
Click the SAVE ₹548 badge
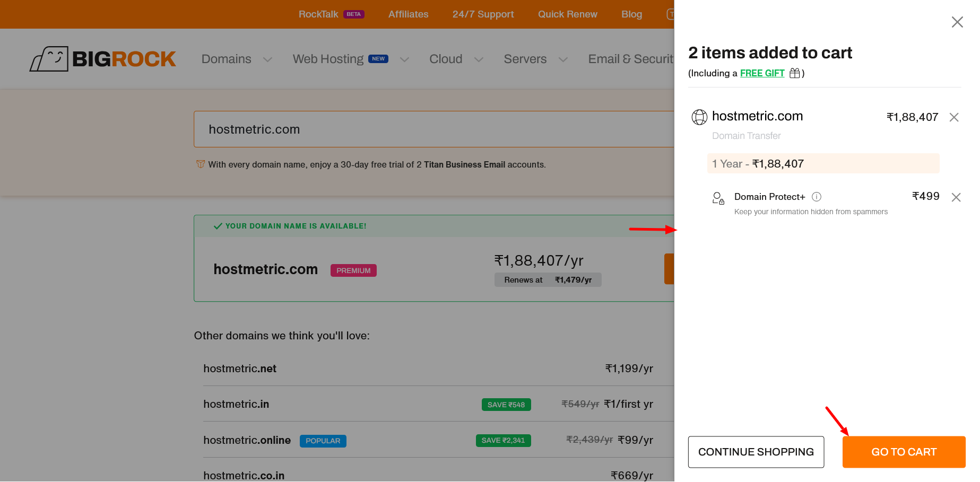(506, 405)
